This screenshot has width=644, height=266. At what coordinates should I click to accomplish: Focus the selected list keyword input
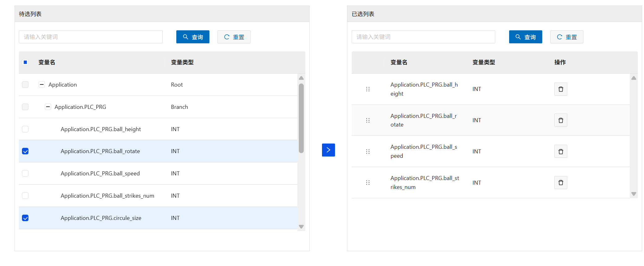(x=423, y=37)
